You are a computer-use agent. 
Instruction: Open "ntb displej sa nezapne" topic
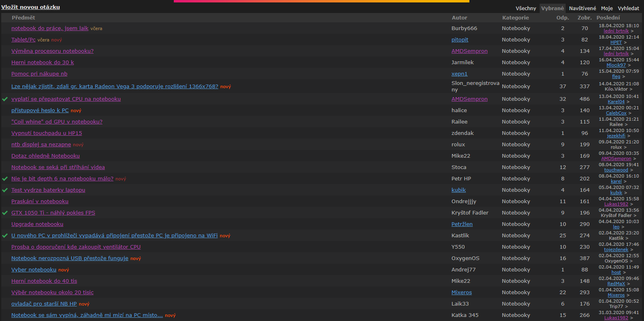(41, 145)
